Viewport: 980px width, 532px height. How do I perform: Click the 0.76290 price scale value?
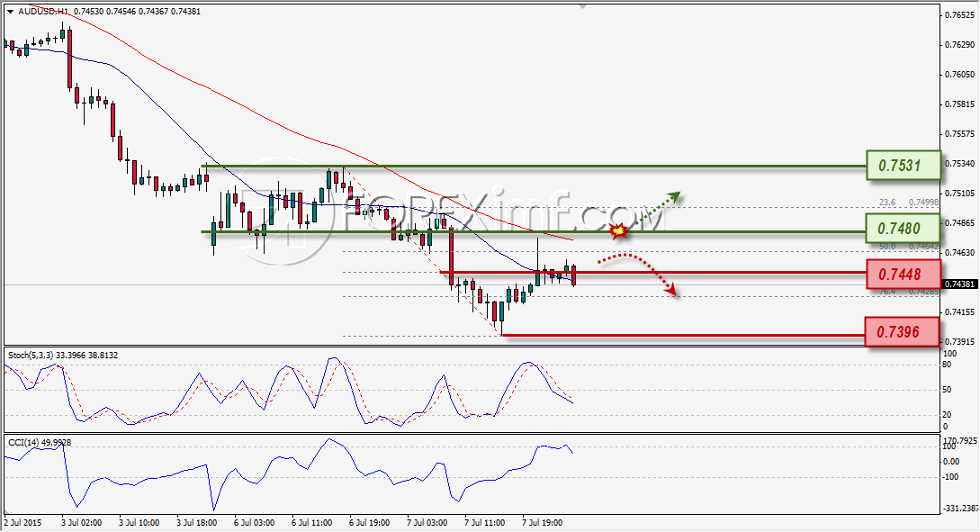coord(960,45)
